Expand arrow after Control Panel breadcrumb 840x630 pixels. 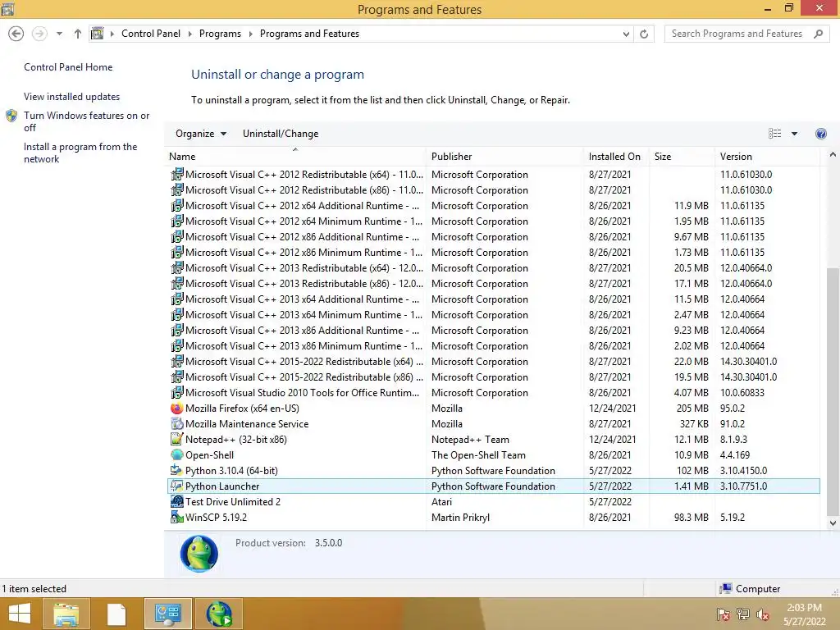click(189, 34)
